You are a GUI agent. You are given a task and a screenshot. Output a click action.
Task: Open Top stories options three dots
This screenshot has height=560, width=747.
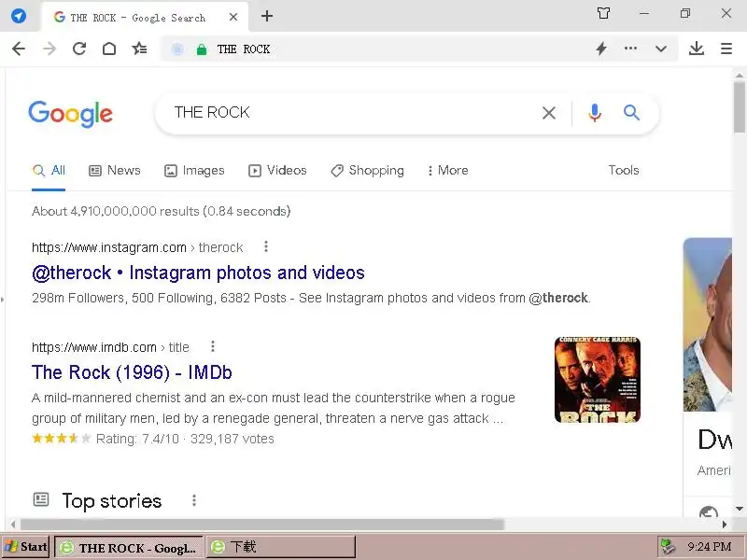tap(194, 500)
